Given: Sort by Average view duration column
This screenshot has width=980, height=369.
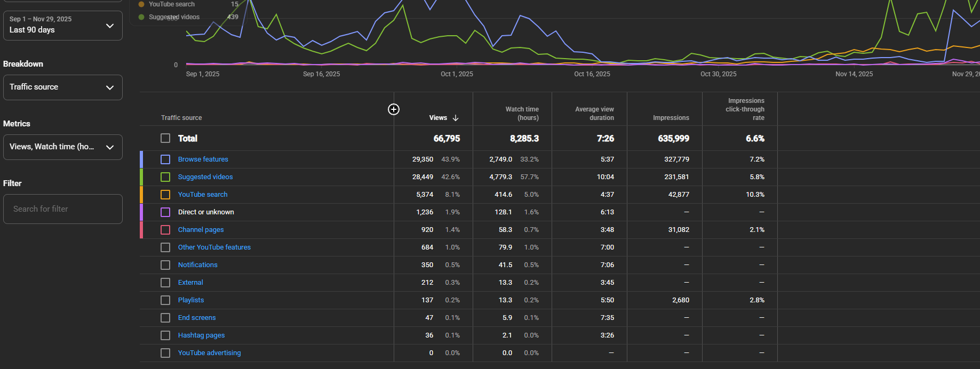Looking at the screenshot, I should (x=594, y=114).
